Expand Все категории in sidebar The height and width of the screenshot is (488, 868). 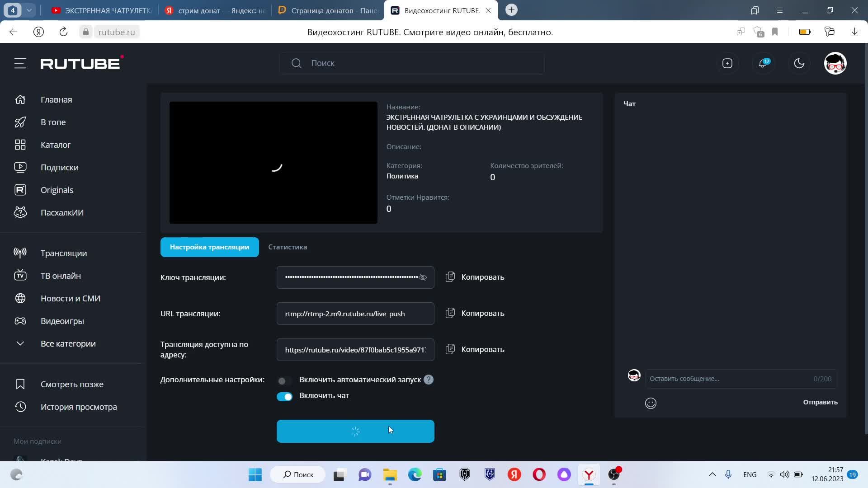68,343
